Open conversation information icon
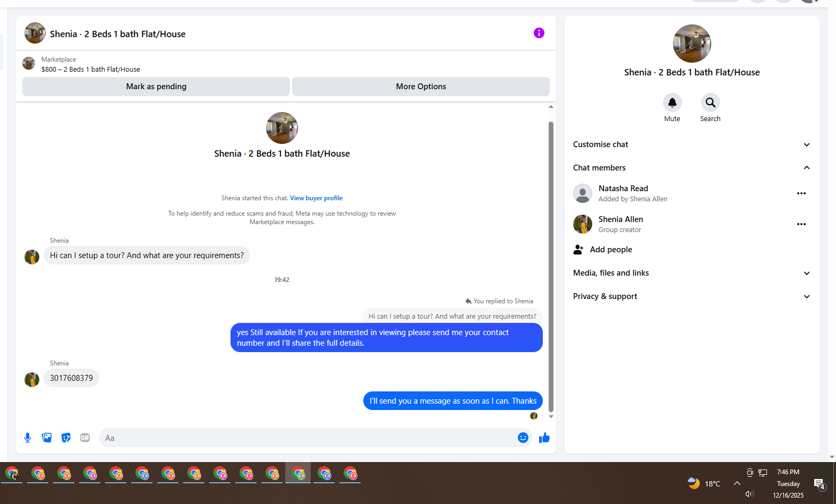This screenshot has width=836, height=504. click(539, 33)
